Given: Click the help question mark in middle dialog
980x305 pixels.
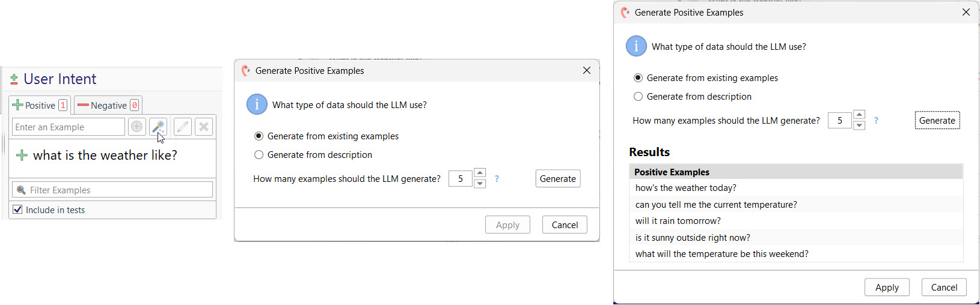Looking at the screenshot, I should click(x=497, y=179).
